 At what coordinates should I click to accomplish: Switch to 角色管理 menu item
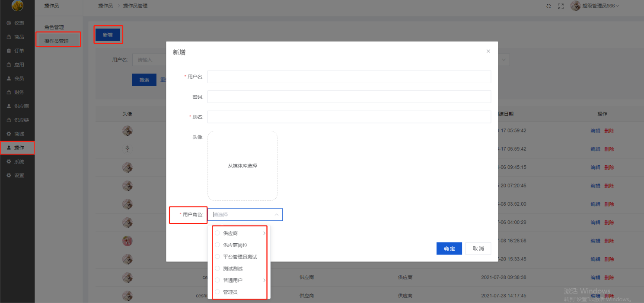click(x=54, y=27)
